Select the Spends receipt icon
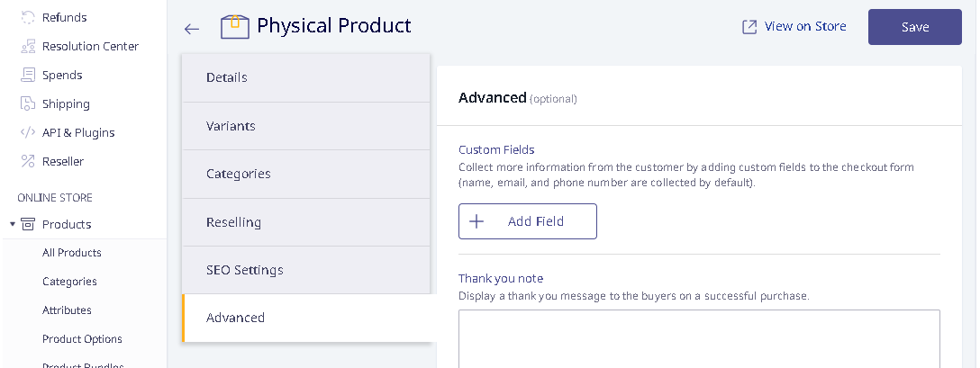 pos(28,75)
